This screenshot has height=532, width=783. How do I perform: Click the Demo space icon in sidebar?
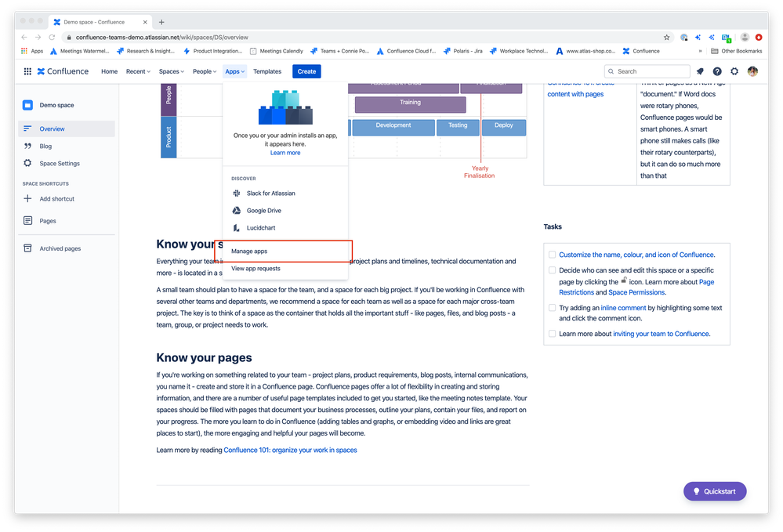point(27,105)
